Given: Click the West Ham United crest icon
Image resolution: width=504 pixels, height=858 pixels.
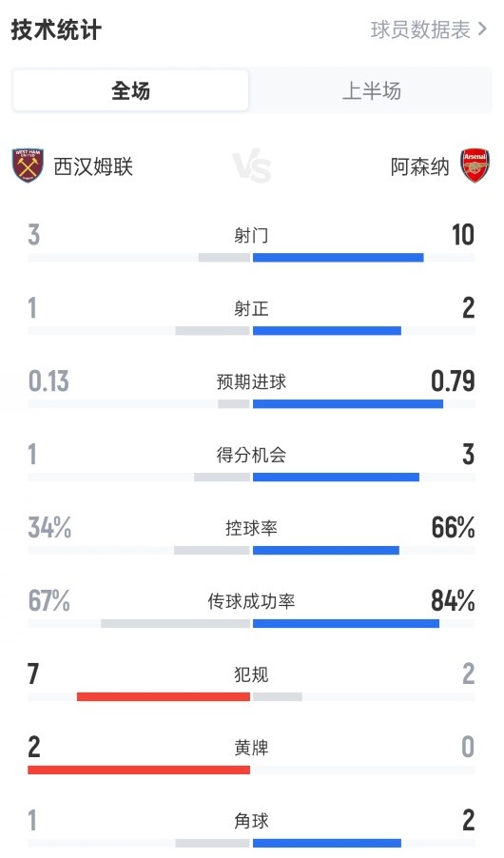Looking at the screenshot, I should pyautogui.click(x=28, y=166).
